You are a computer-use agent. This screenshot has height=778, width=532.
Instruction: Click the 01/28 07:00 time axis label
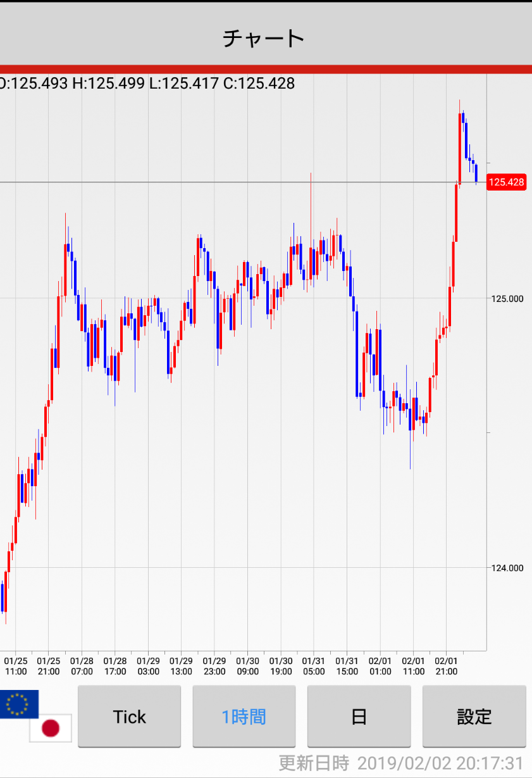click(82, 666)
